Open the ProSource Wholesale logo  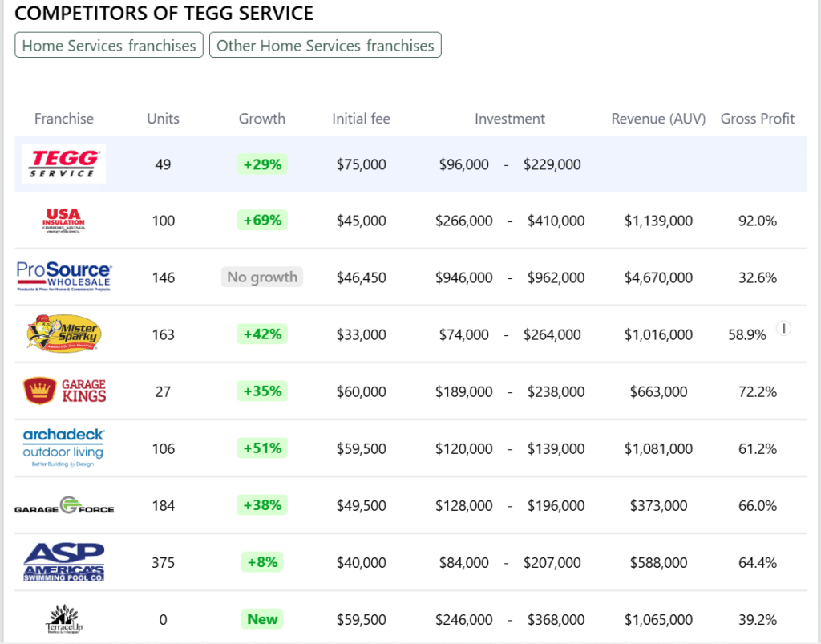64,277
